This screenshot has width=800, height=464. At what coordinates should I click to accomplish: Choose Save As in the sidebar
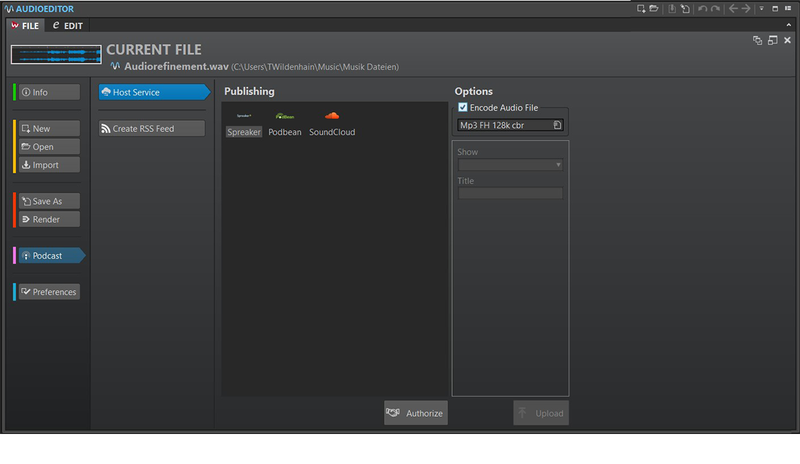pos(49,201)
